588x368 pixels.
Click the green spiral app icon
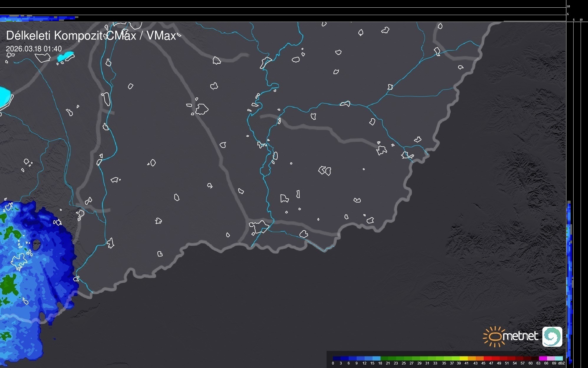552,337
